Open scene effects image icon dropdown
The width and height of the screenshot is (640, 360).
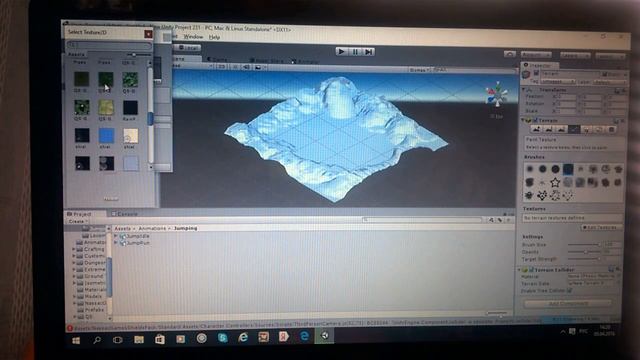259,67
